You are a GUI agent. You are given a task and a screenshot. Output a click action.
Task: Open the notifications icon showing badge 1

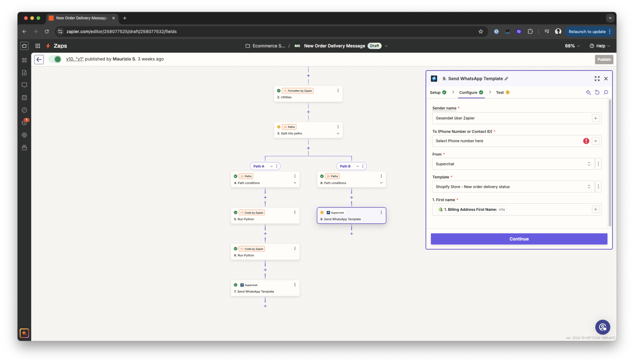click(24, 122)
